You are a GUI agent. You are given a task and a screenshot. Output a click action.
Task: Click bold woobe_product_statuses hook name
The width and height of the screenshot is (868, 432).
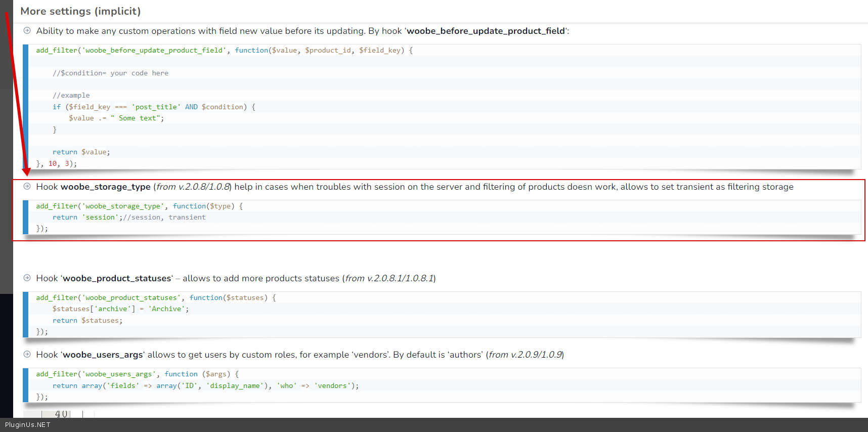pos(117,278)
